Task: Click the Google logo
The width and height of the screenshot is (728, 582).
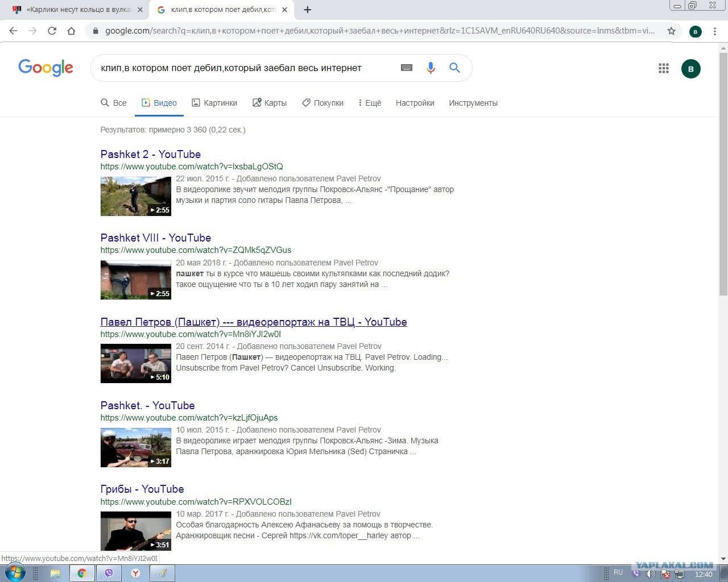Action: coord(45,68)
